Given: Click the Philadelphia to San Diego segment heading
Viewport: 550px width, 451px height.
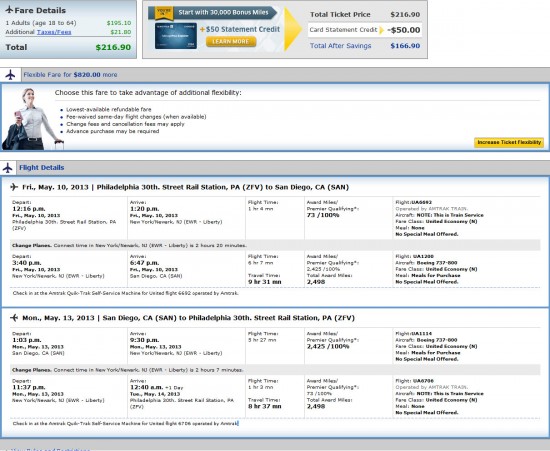Looking at the screenshot, I should (186, 187).
